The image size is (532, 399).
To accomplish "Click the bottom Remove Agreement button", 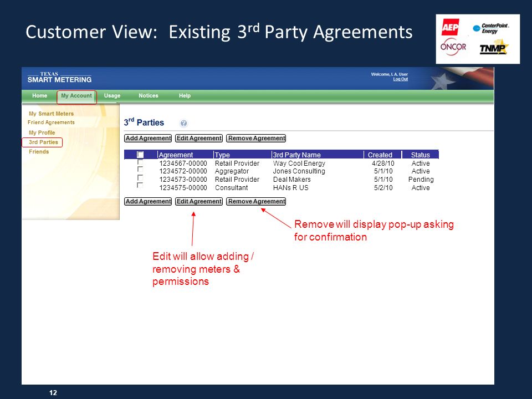I will (256, 201).
